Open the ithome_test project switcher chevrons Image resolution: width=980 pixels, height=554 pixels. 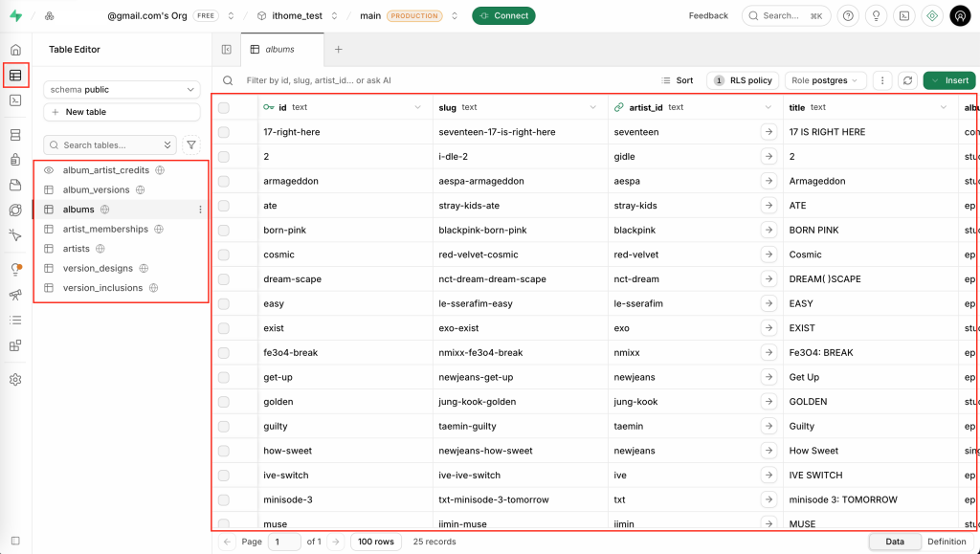tap(334, 15)
